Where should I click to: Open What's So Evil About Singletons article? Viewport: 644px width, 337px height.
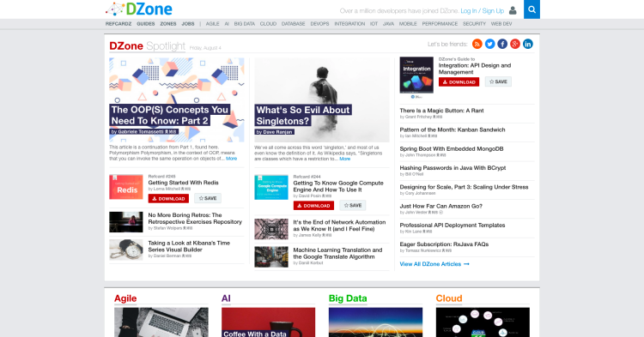click(x=303, y=115)
